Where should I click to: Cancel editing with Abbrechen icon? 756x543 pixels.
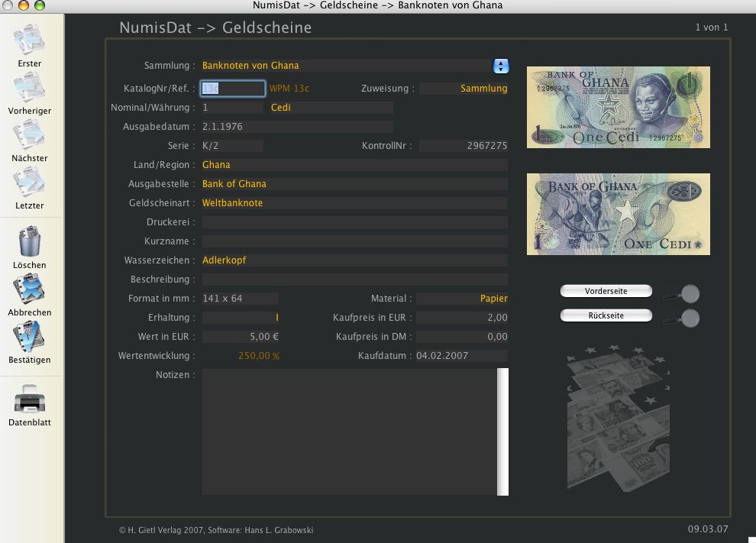[x=29, y=289]
